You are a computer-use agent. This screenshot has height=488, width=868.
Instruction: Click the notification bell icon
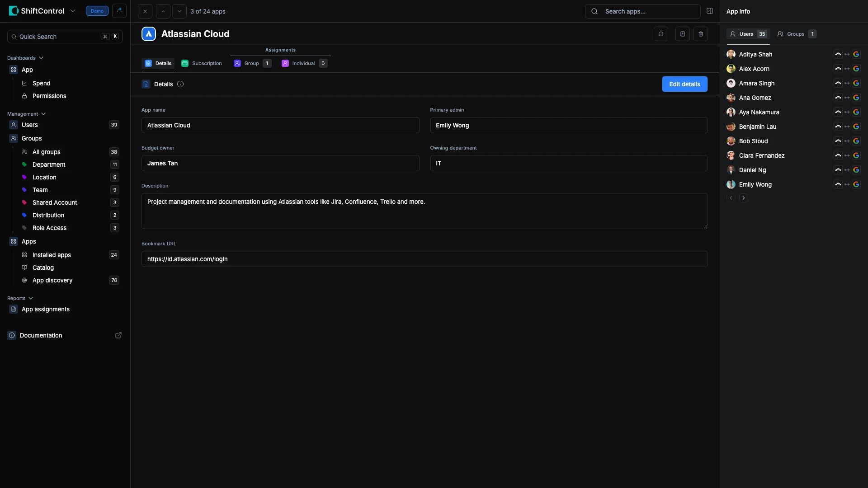tap(119, 11)
